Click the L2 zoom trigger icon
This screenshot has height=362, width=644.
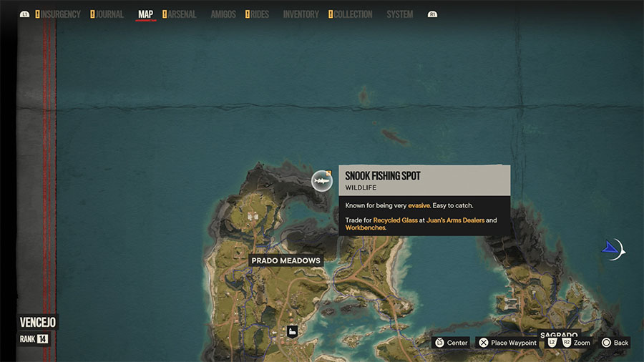click(x=552, y=343)
